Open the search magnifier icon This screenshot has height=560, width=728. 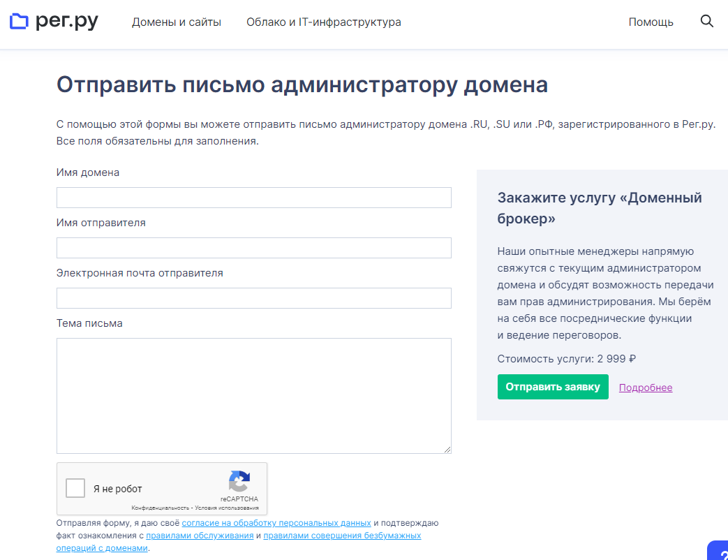(706, 21)
